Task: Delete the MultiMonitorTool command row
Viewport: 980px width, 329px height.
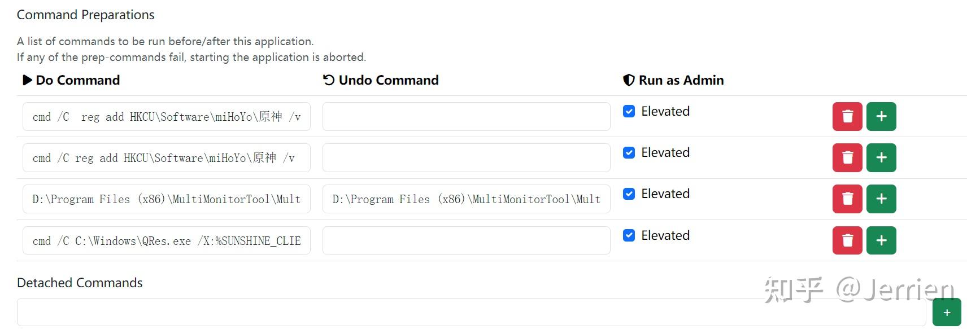Action: click(x=847, y=199)
